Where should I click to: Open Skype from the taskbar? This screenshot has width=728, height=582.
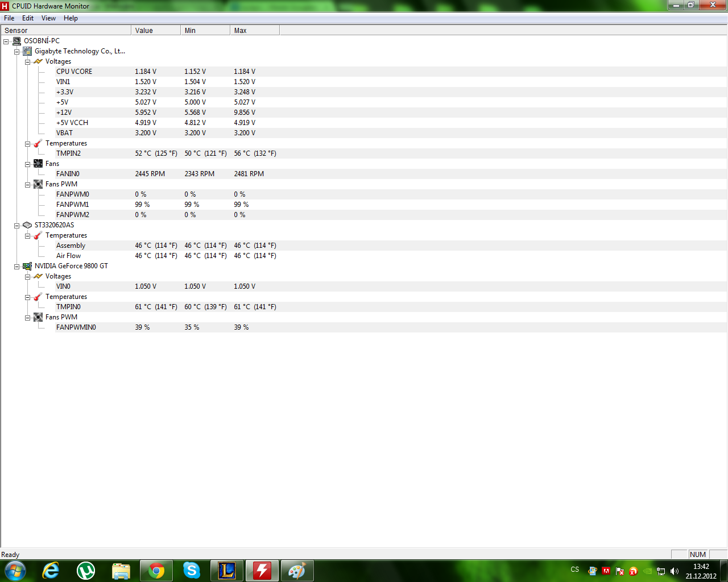192,571
